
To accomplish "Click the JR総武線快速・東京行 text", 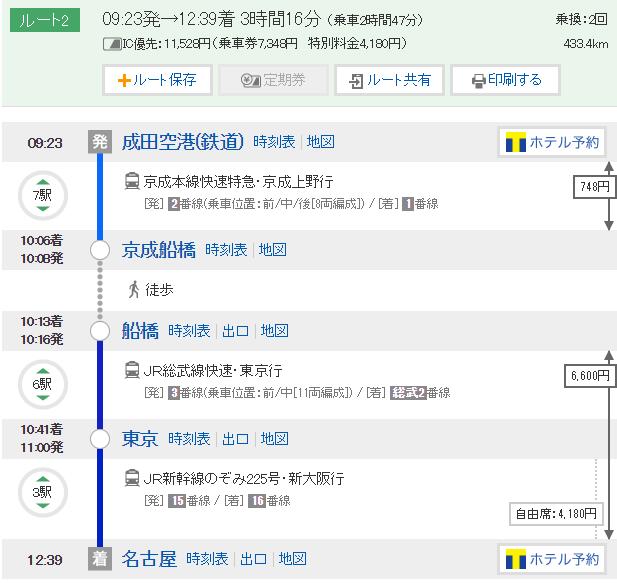I will coord(213,371).
